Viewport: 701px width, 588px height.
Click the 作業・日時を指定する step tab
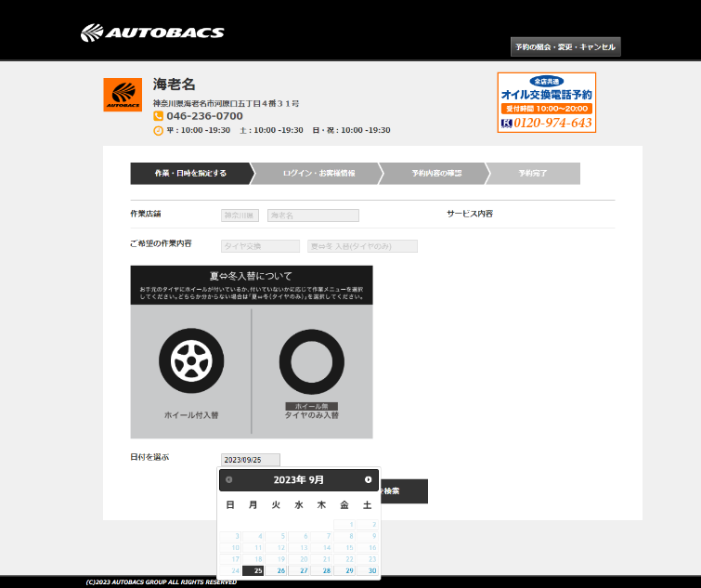190,174
